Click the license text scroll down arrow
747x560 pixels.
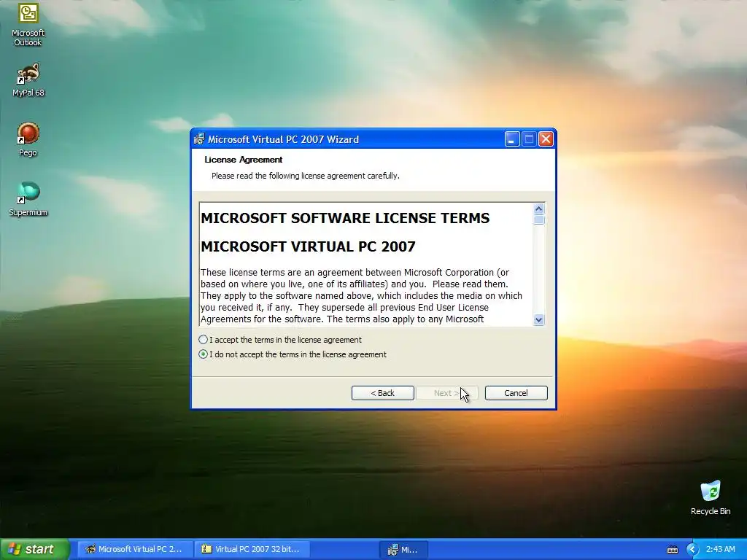[x=539, y=319]
